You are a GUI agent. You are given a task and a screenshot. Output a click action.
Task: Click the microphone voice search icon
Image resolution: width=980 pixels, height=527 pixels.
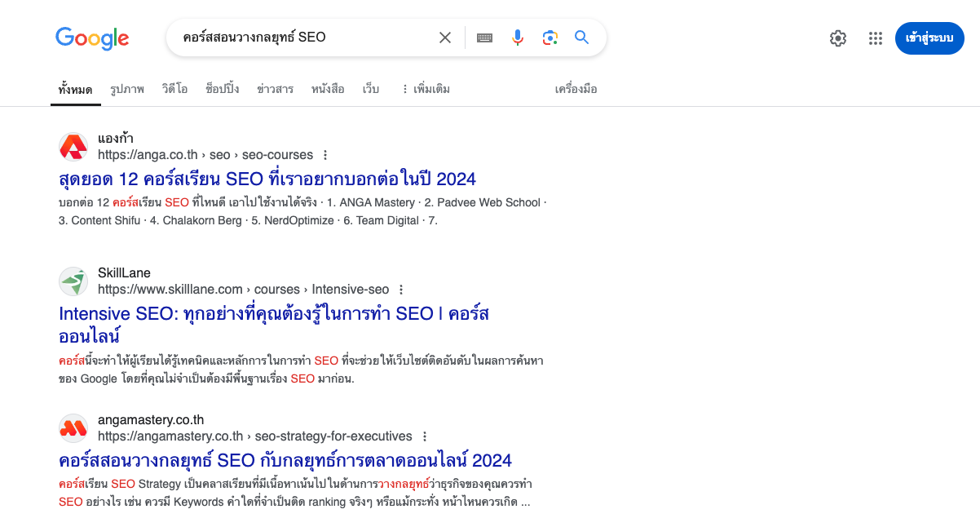click(517, 37)
